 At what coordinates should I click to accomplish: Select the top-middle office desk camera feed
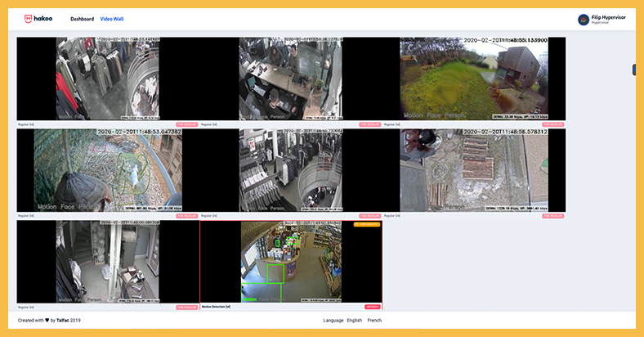pyautogui.click(x=290, y=79)
